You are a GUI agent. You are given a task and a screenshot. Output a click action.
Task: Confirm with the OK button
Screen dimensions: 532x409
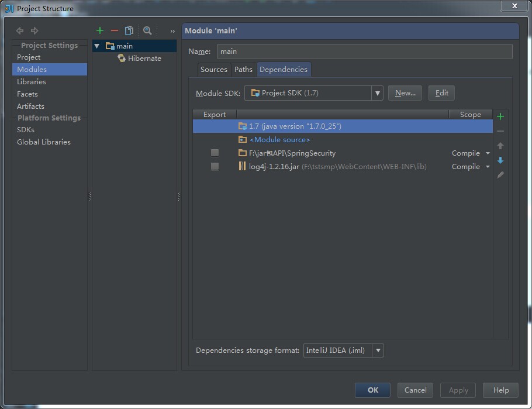pos(372,390)
